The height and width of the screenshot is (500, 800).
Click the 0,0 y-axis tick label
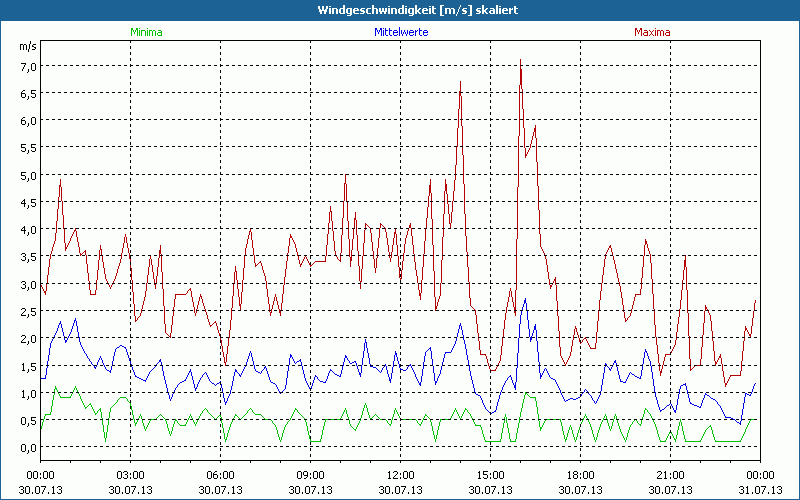(x=27, y=447)
